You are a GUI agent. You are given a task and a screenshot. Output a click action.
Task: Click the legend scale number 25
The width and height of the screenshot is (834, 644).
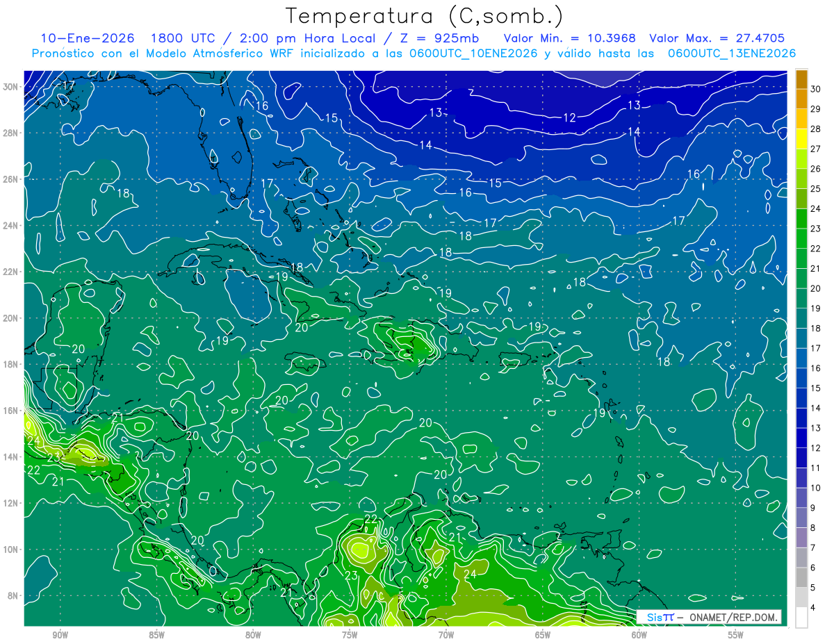pos(816,189)
